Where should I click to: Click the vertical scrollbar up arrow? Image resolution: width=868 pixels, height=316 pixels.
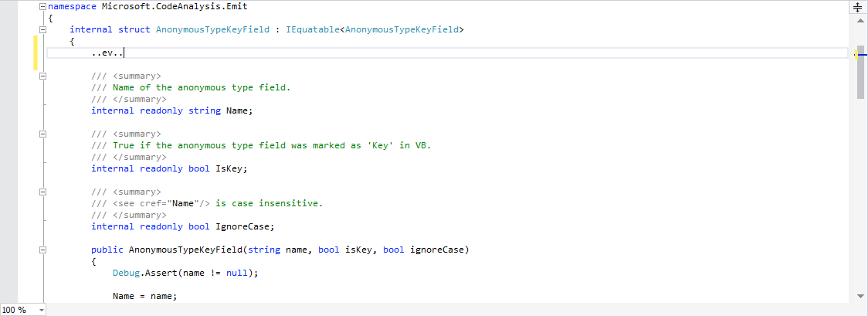(x=861, y=19)
